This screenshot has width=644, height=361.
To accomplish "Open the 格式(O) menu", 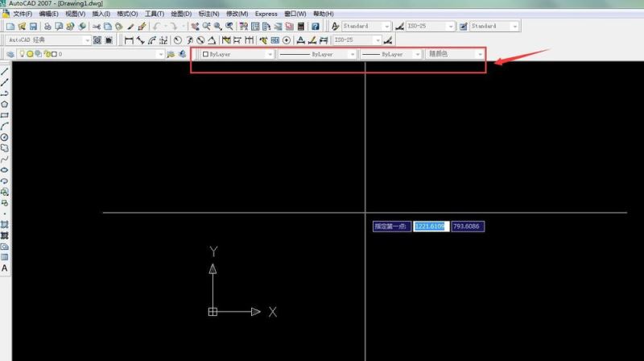I will pyautogui.click(x=127, y=14).
